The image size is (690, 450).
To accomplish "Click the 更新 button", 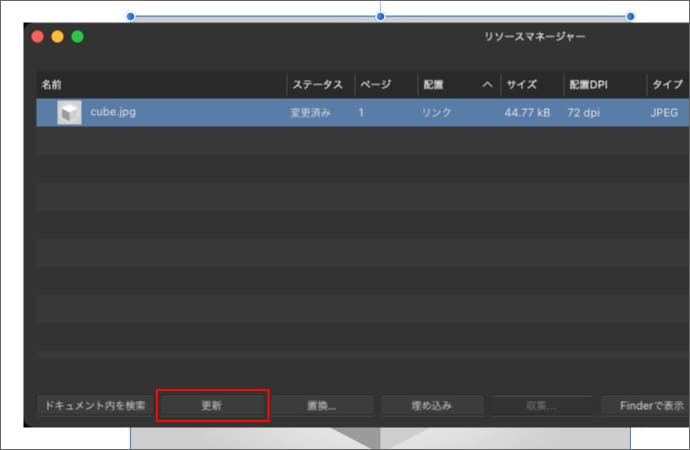I will point(212,406).
